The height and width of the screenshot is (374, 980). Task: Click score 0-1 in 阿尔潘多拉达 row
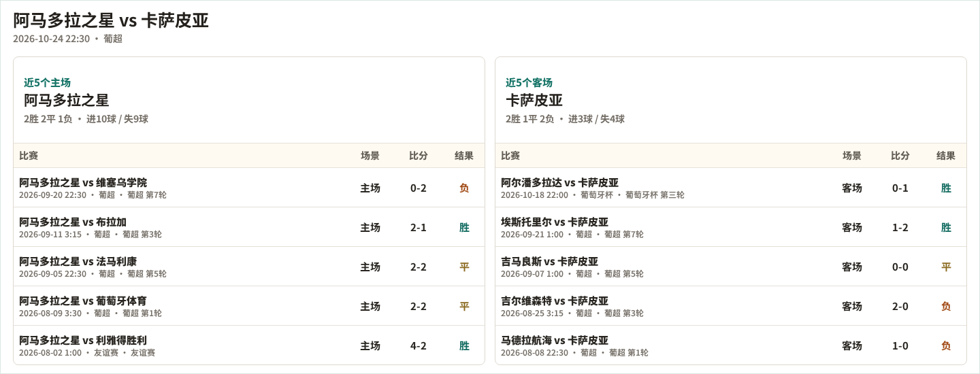pyautogui.click(x=900, y=188)
